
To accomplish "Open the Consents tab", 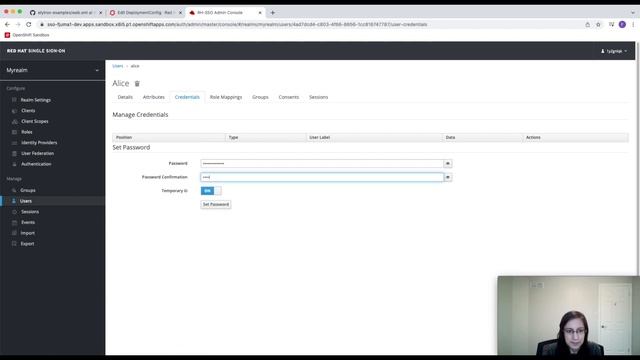I will coord(289,97).
